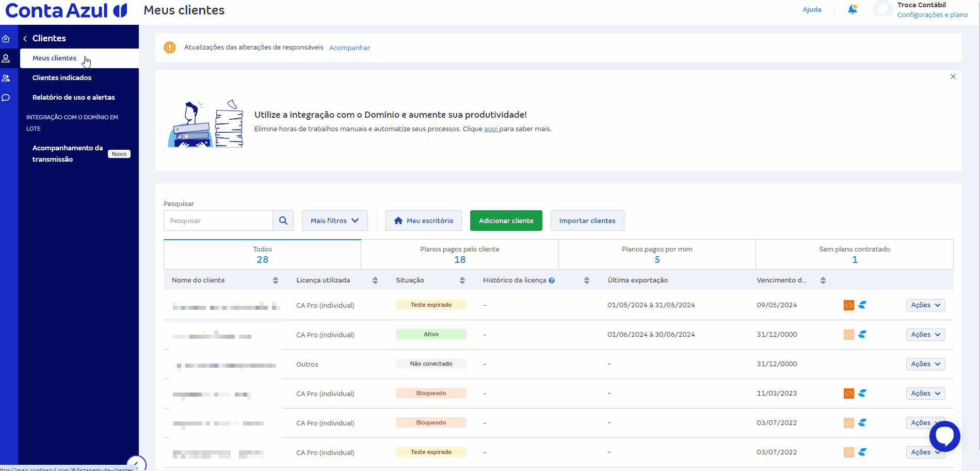980x471 pixels.
Task: Open Ações menu for the Não conectado row
Action: pos(925,364)
